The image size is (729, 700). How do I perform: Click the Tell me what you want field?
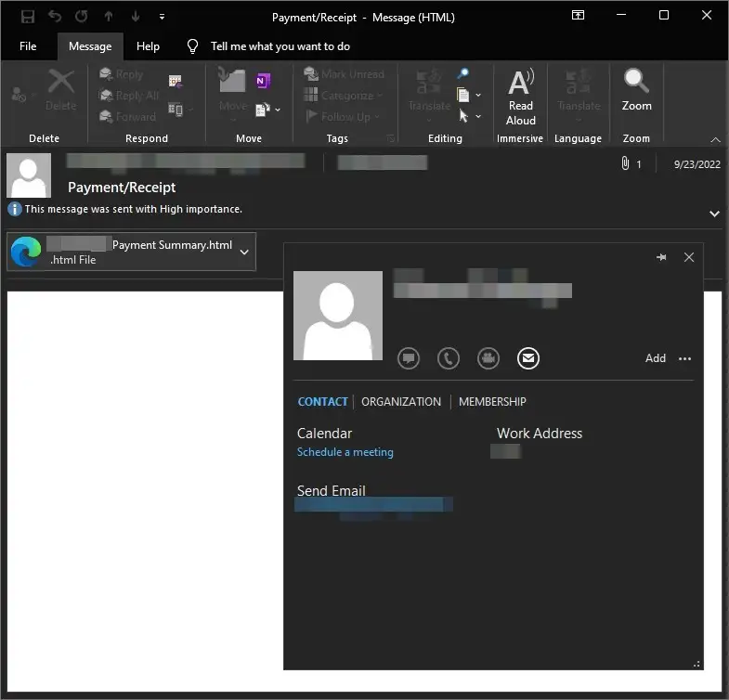[x=280, y=46]
